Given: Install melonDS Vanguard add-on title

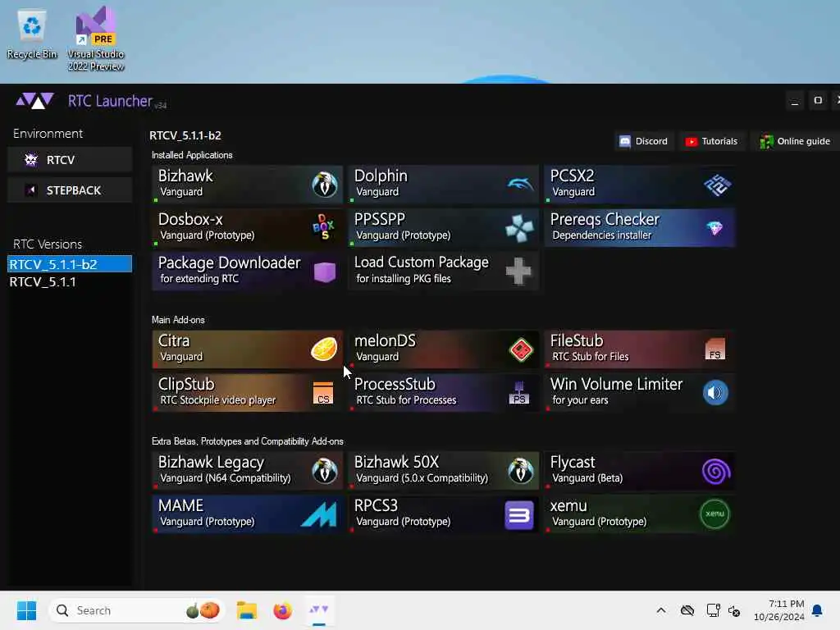Looking at the screenshot, I should coord(386,340).
